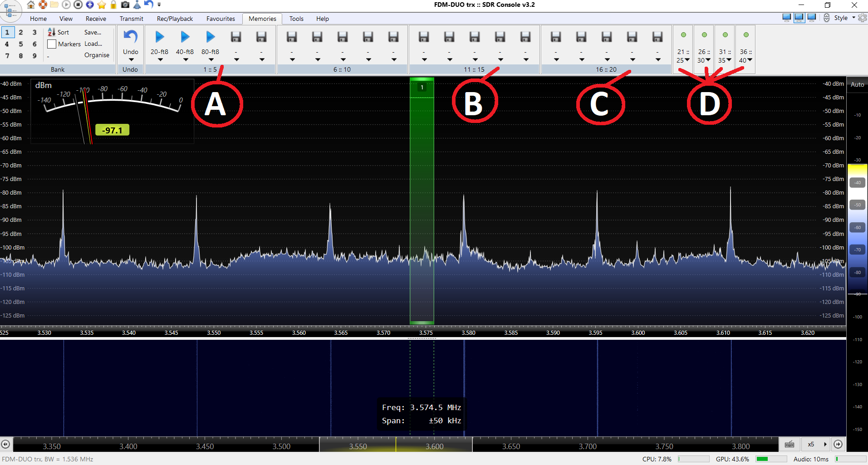Click the padlock lock icon in the quick access bar
Viewport: 868px width, 465px height.
pyautogui.click(x=113, y=5)
